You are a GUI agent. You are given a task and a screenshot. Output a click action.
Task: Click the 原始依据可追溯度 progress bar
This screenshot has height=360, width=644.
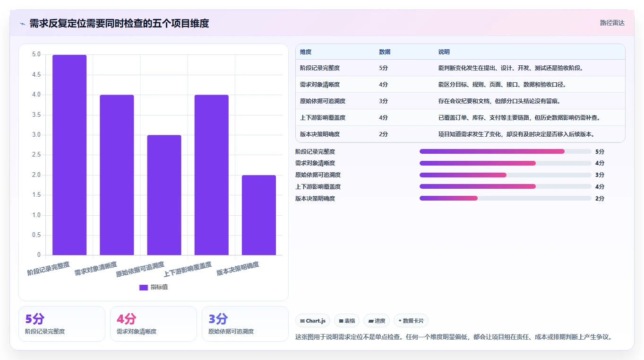pos(506,175)
